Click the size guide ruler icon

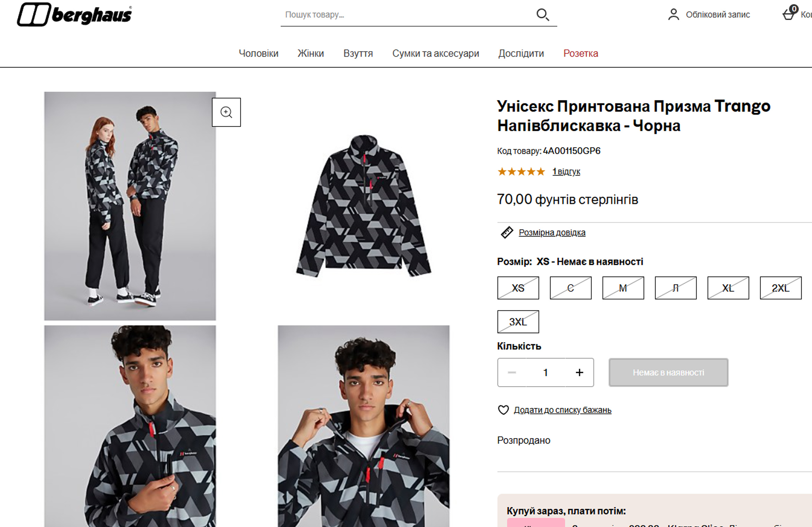coord(507,232)
